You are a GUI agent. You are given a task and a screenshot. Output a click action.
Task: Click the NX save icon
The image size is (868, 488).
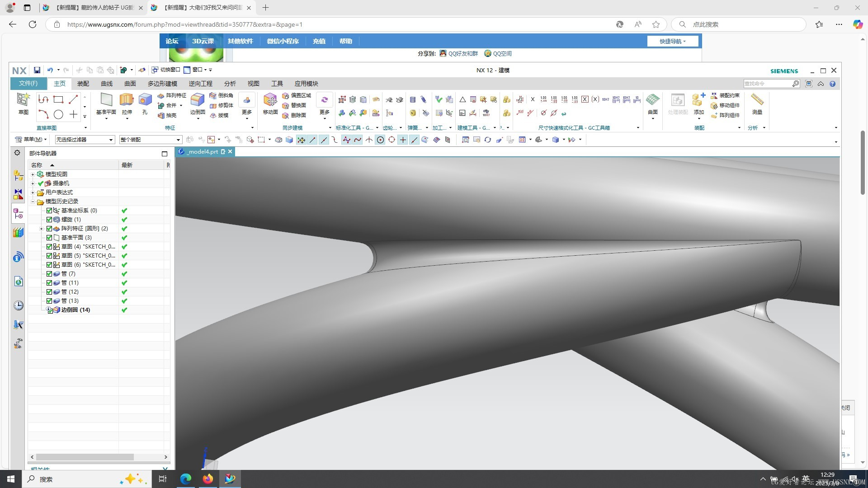tap(37, 70)
